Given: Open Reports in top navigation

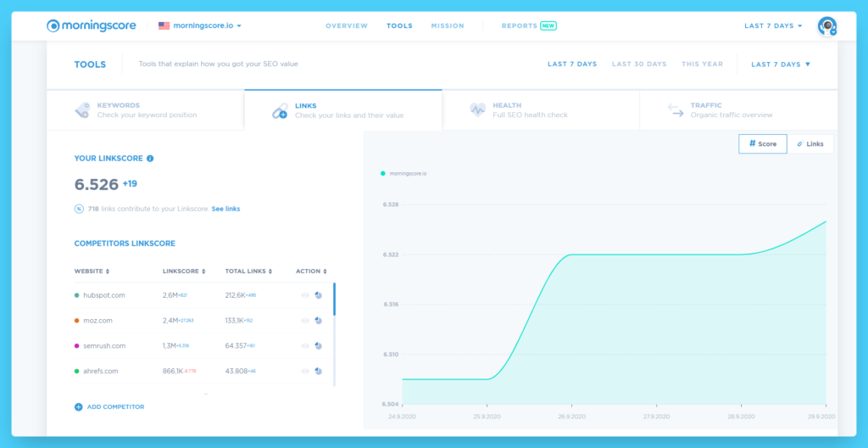Looking at the screenshot, I should pos(520,25).
